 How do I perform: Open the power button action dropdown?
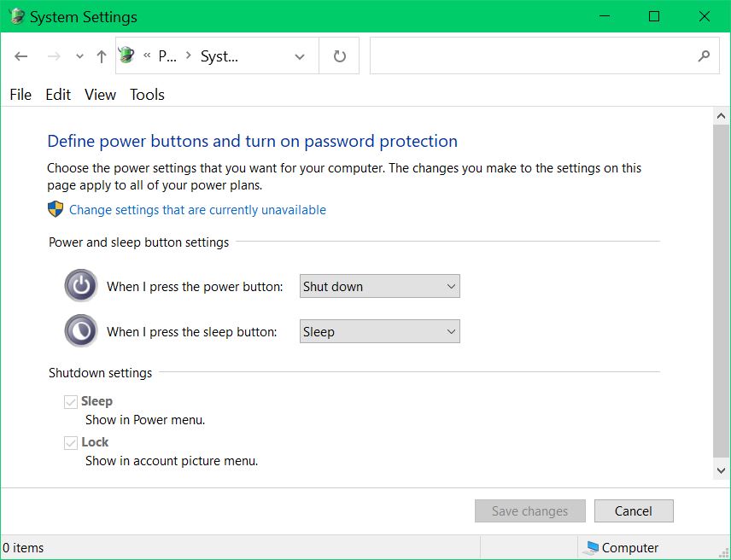(x=379, y=287)
